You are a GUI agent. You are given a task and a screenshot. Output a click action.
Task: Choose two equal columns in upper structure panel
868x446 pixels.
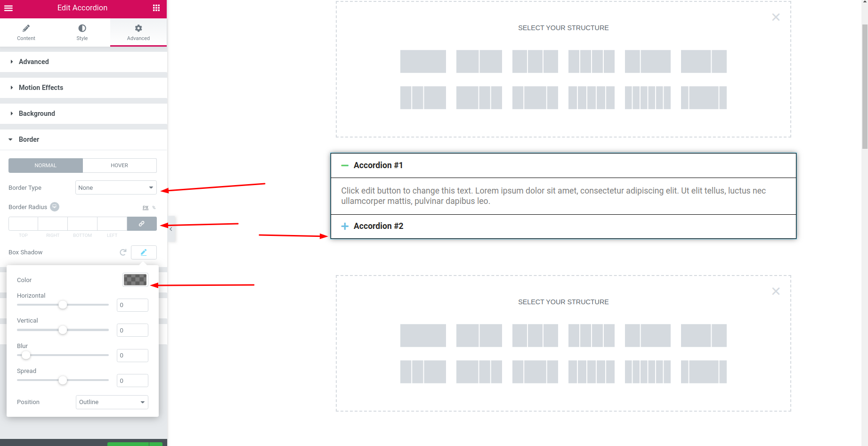point(479,62)
